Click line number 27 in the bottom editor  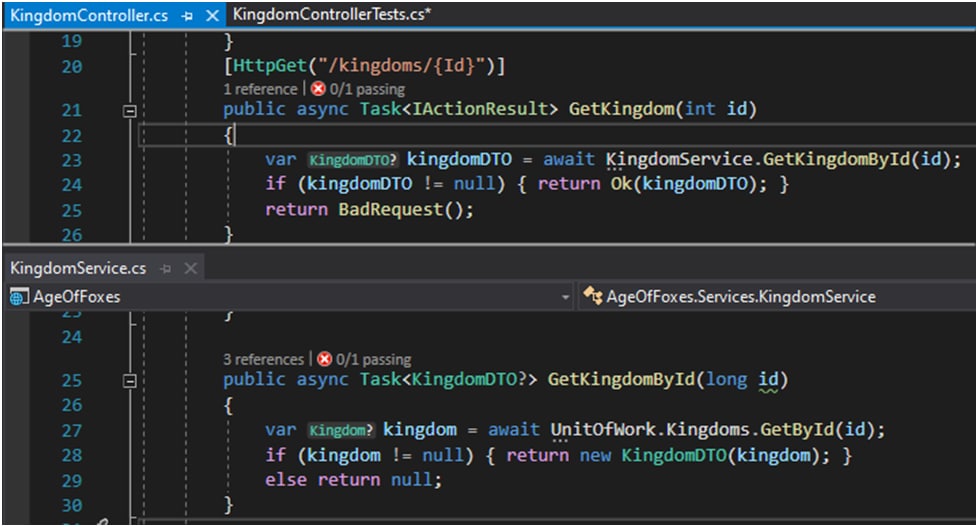coord(72,431)
